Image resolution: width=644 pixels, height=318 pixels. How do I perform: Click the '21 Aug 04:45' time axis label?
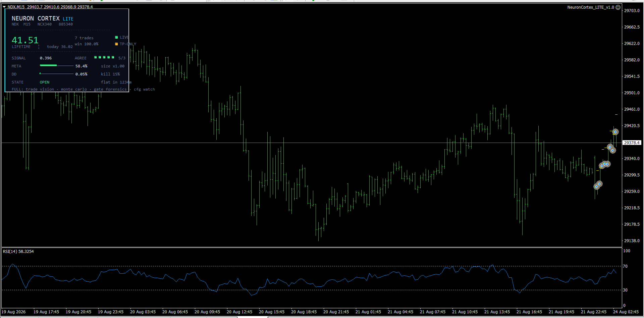coord(400,312)
